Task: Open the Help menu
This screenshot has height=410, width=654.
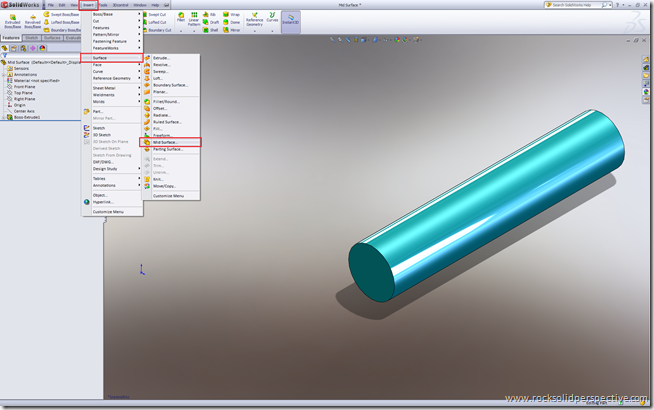Action: pyautogui.click(x=155, y=5)
